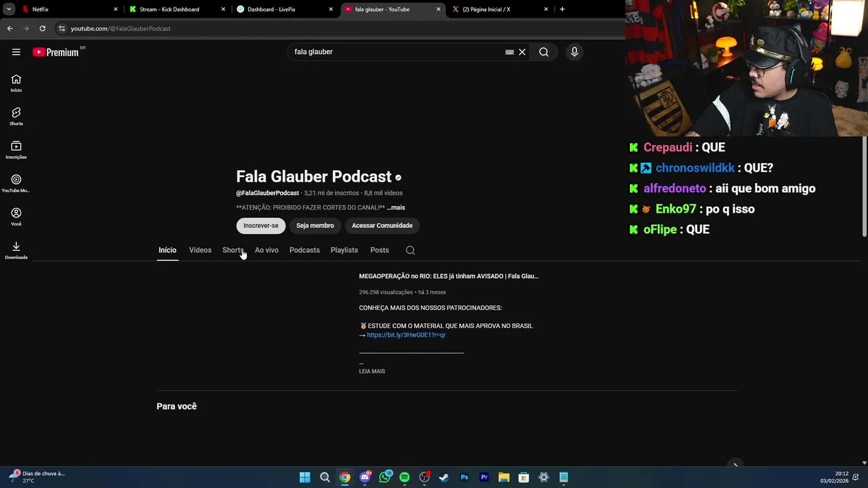868x488 pixels.
Task: Go to Início in the sidebar
Action: pos(16,83)
